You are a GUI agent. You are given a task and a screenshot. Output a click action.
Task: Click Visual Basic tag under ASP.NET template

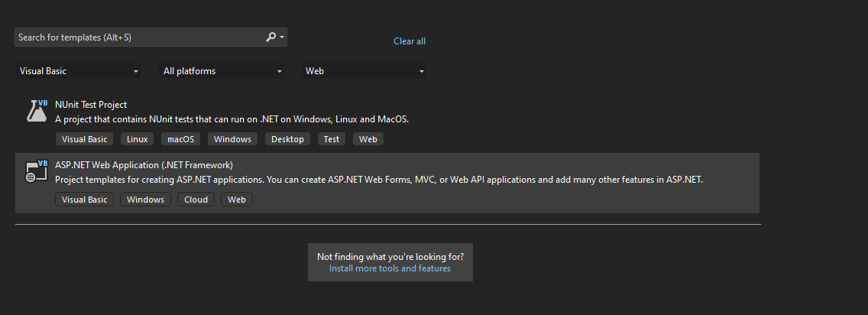click(85, 200)
